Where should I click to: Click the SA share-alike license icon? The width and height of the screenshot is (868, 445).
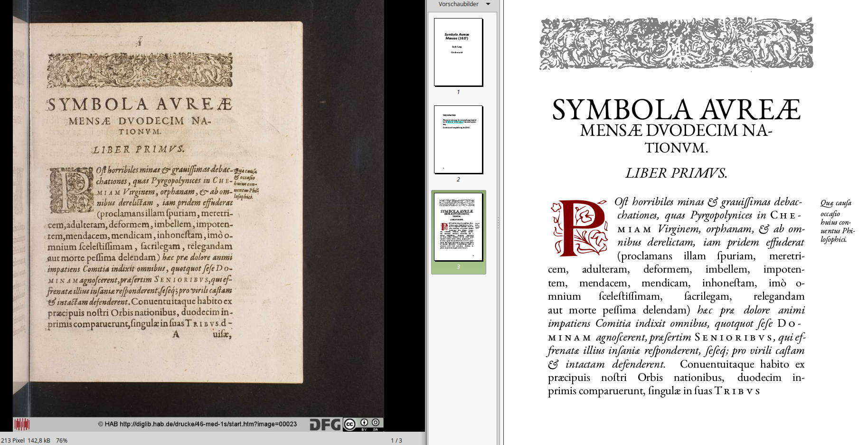(376, 423)
